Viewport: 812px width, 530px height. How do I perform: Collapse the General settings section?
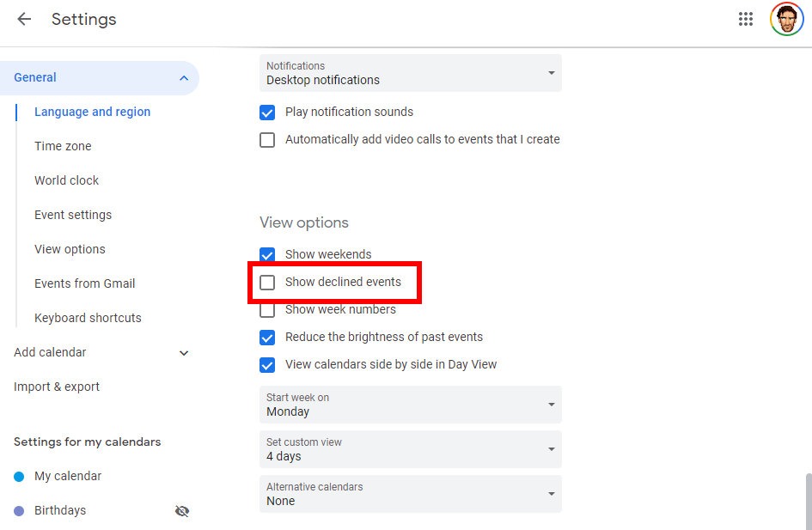point(183,77)
